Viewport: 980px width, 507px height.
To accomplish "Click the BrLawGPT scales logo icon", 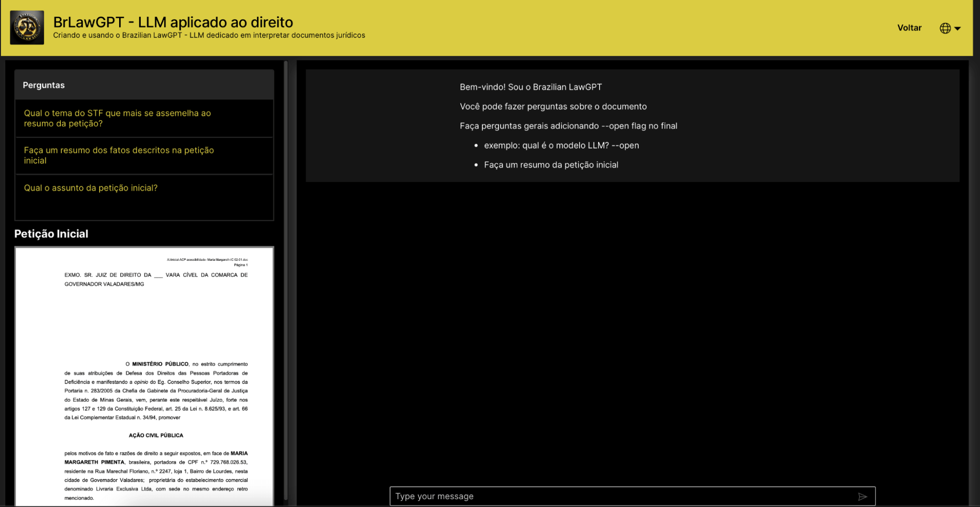I will (27, 27).
